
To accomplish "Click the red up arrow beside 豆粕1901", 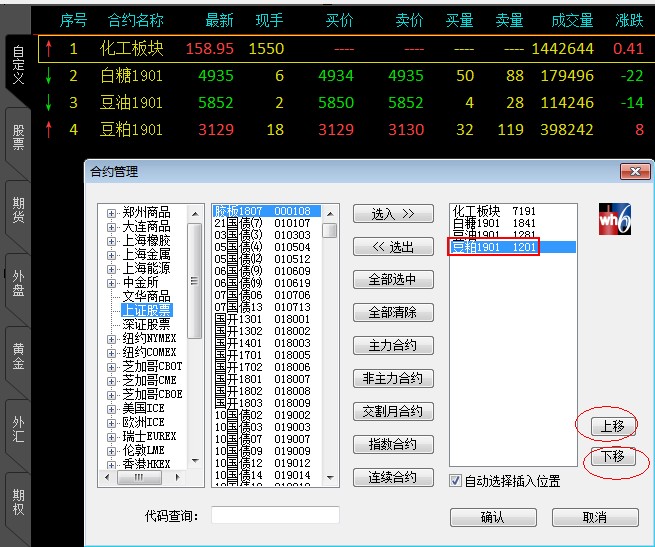I will pos(47,129).
